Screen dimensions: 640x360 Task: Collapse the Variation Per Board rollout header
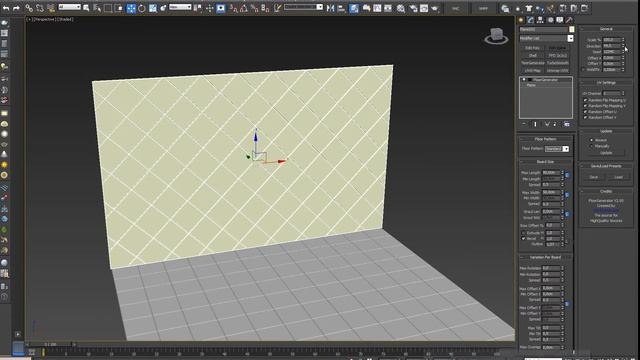[x=545, y=258]
